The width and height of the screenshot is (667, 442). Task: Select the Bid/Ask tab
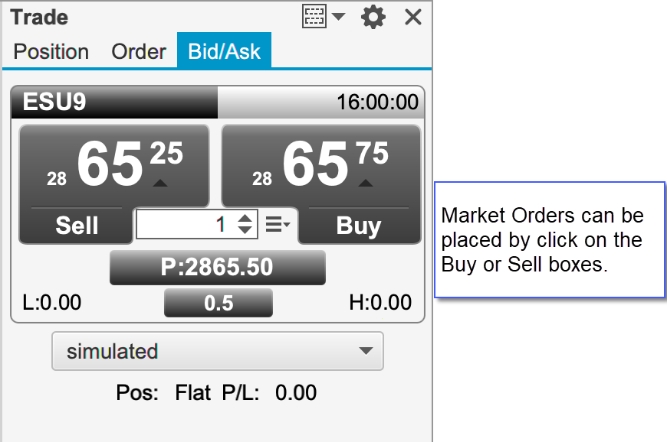click(224, 51)
